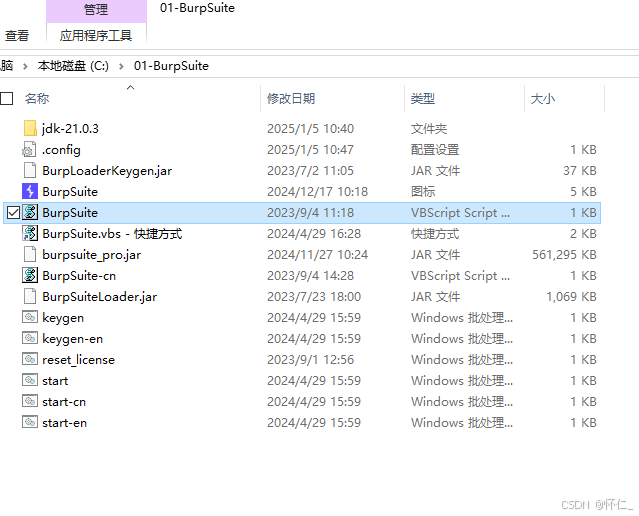Viewport: 639px width, 516px height.
Task: Select the .config file name
Action: click(62, 150)
